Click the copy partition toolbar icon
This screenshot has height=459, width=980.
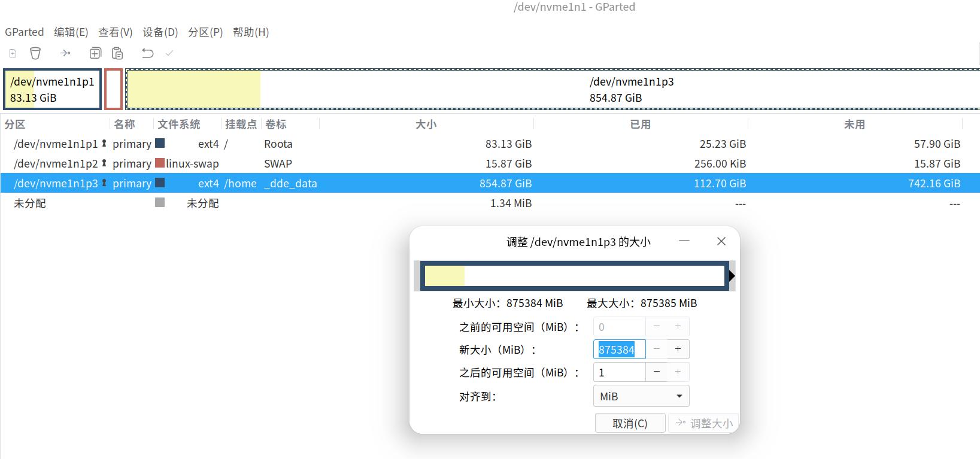pyautogui.click(x=95, y=53)
